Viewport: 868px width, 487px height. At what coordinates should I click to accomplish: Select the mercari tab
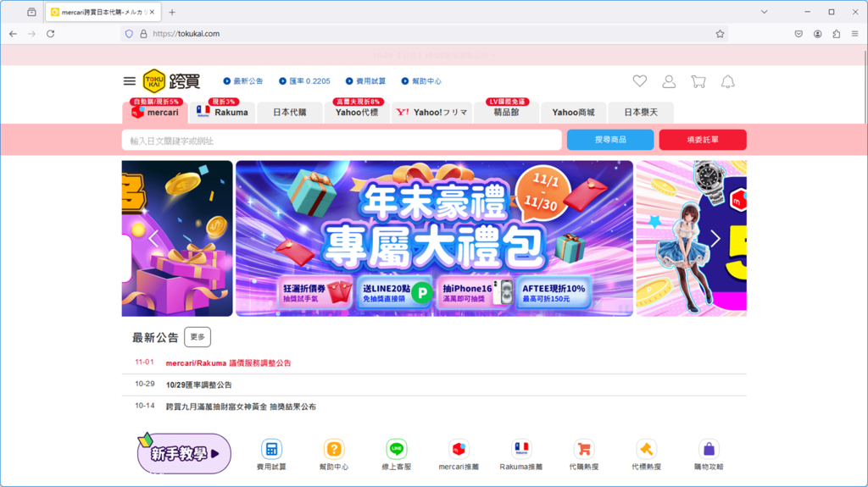coord(155,113)
